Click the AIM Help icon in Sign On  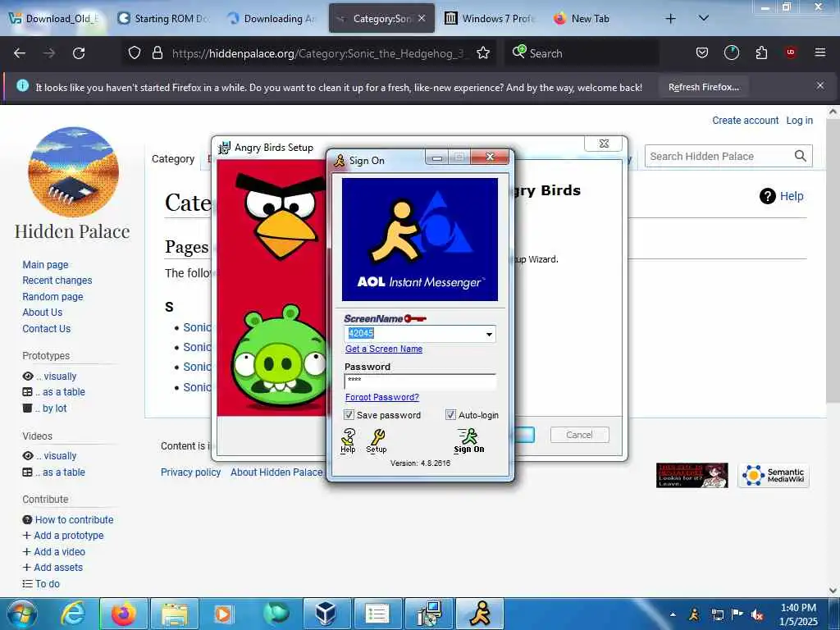click(348, 441)
